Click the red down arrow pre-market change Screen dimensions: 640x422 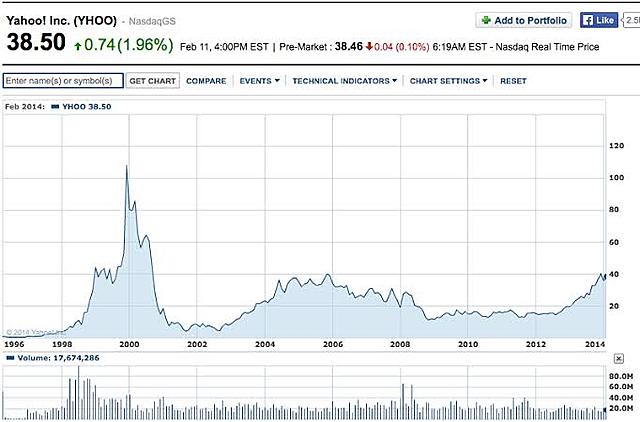[x=369, y=47]
